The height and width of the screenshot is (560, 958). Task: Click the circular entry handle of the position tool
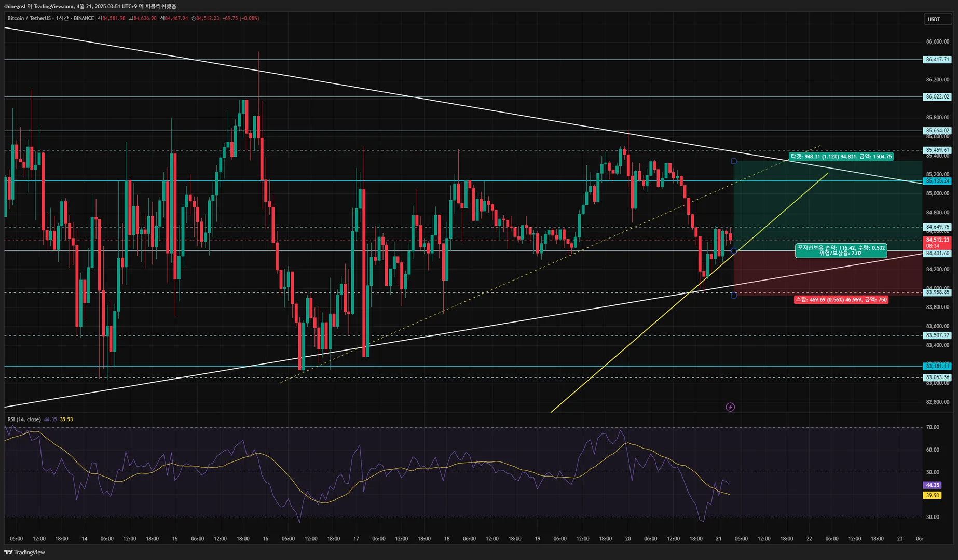733,251
